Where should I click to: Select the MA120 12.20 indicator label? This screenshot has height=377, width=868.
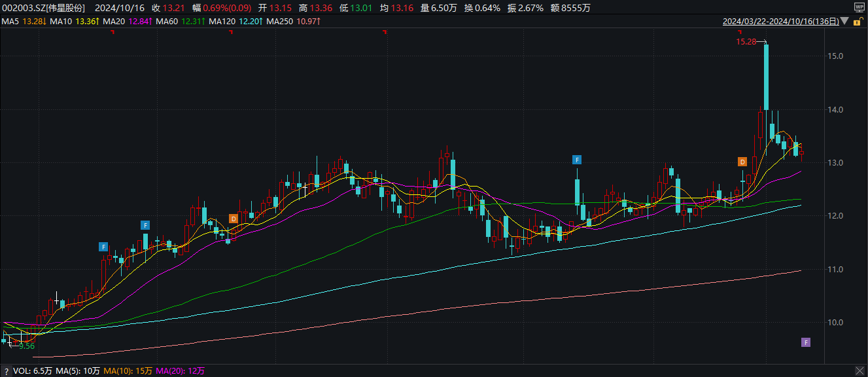pos(235,22)
